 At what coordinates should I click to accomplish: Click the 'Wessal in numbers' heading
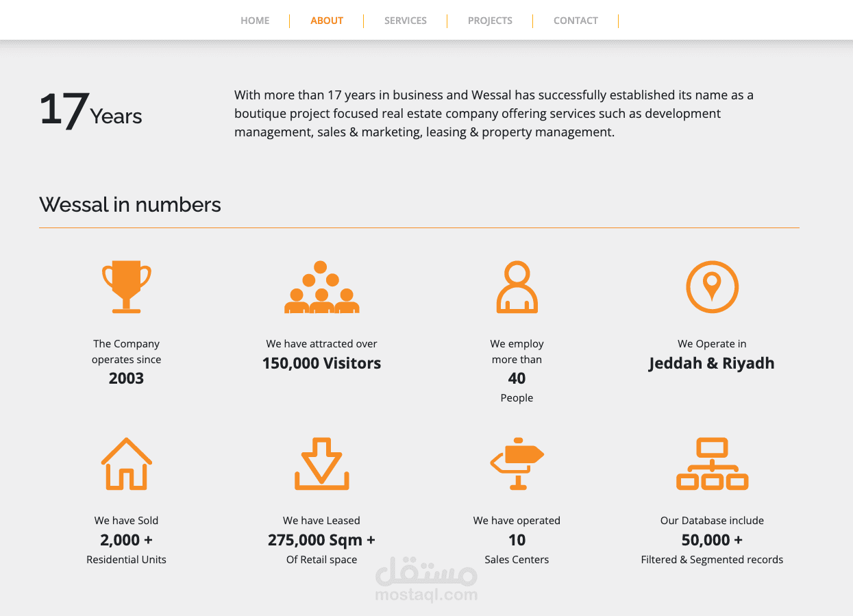[x=130, y=204]
